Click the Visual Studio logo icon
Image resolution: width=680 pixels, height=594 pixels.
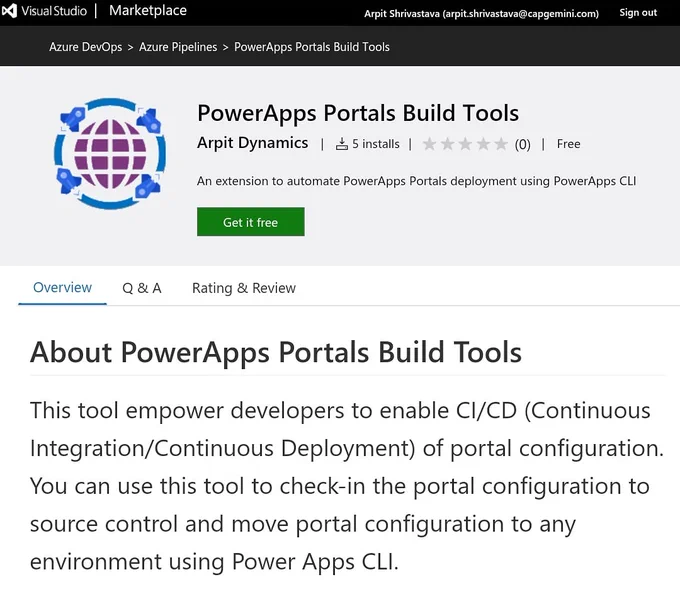coord(9,11)
